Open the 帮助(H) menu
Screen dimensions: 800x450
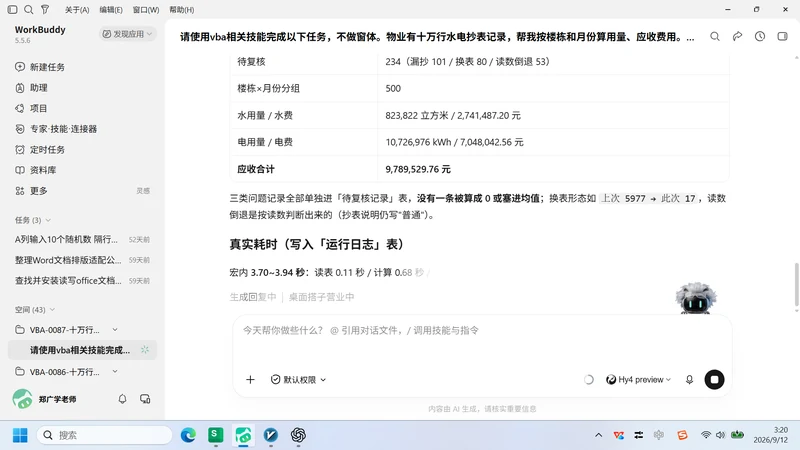click(x=182, y=10)
